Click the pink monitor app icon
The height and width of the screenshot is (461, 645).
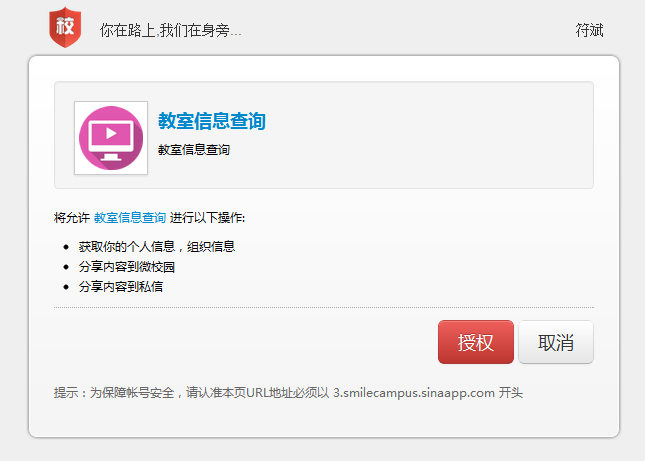coord(111,138)
